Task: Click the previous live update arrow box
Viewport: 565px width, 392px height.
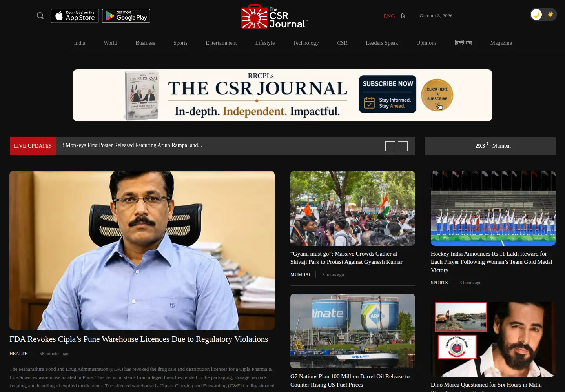Action: (x=390, y=146)
